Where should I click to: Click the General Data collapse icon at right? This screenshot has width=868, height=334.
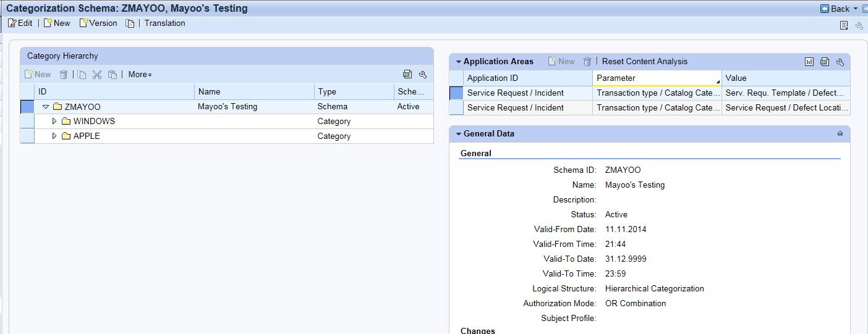(x=840, y=133)
